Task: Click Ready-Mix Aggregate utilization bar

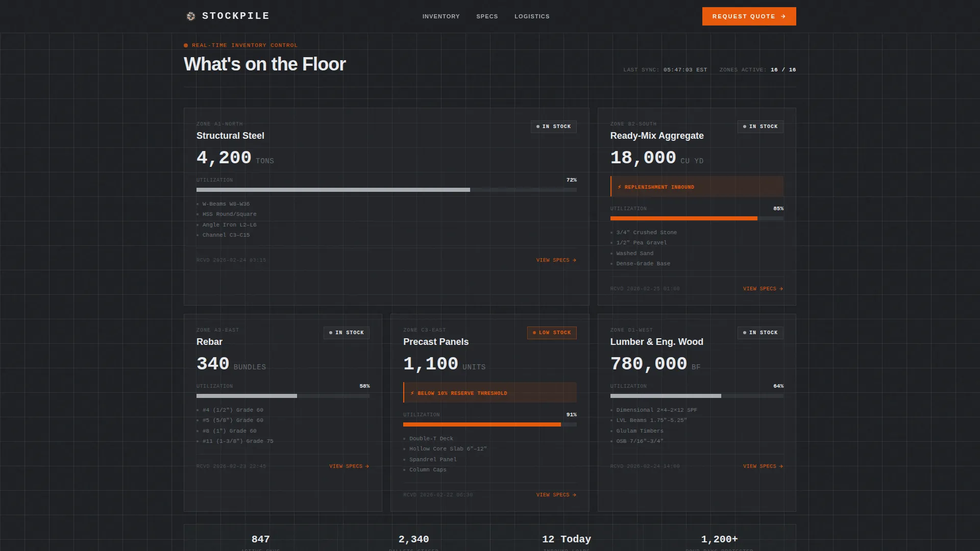Action: (x=697, y=218)
